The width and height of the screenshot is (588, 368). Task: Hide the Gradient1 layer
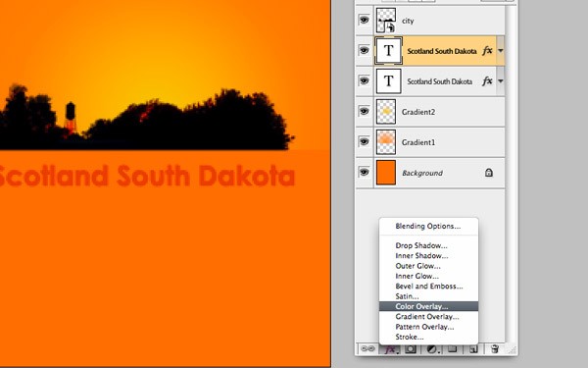364,141
